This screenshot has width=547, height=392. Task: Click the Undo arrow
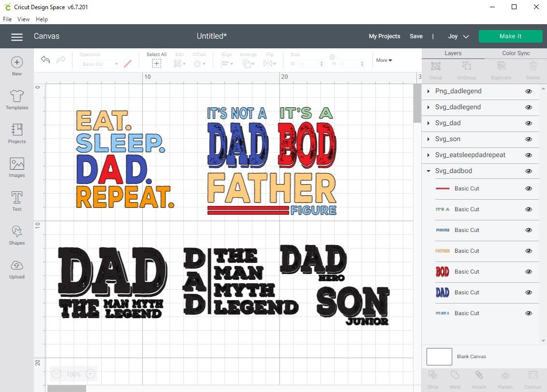click(45, 59)
